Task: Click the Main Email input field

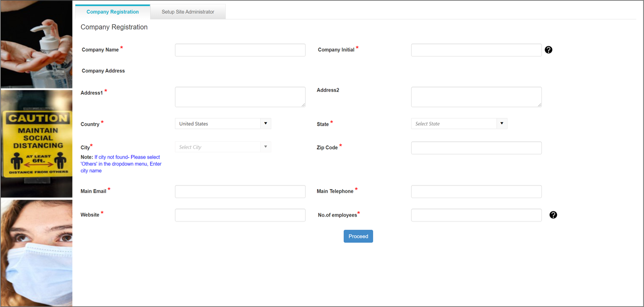Action: pyautogui.click(x=240, y=192)
